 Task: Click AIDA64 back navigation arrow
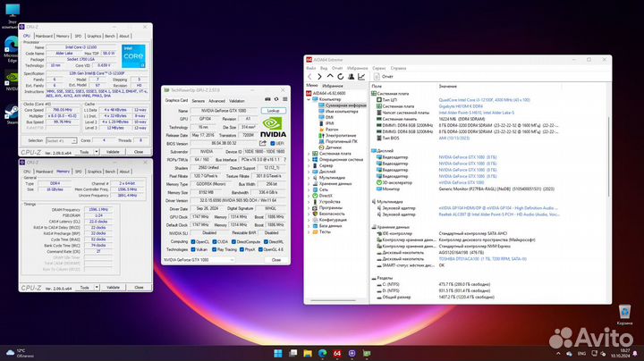[x=309, y=77]
